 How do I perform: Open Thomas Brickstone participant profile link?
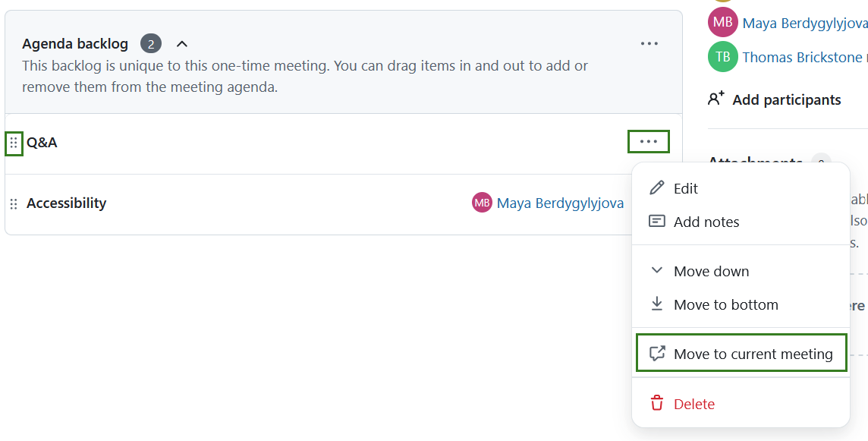click(x=801, y=57)
